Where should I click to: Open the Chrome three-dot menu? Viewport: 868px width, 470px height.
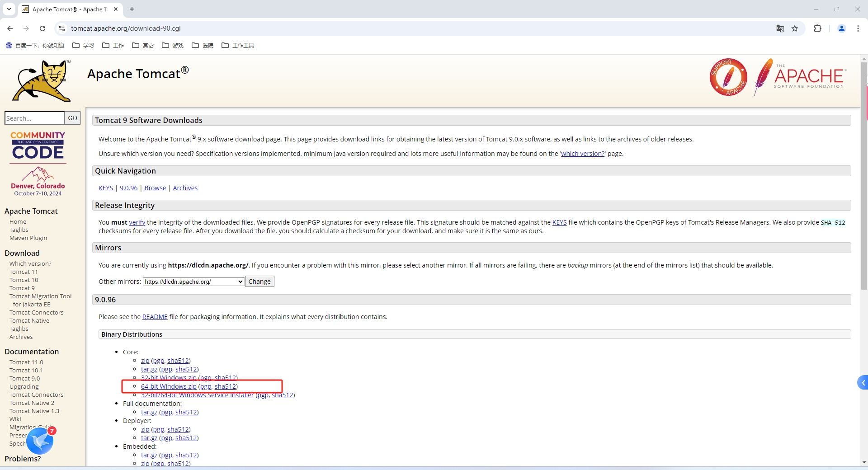click(x=858, y=28)
